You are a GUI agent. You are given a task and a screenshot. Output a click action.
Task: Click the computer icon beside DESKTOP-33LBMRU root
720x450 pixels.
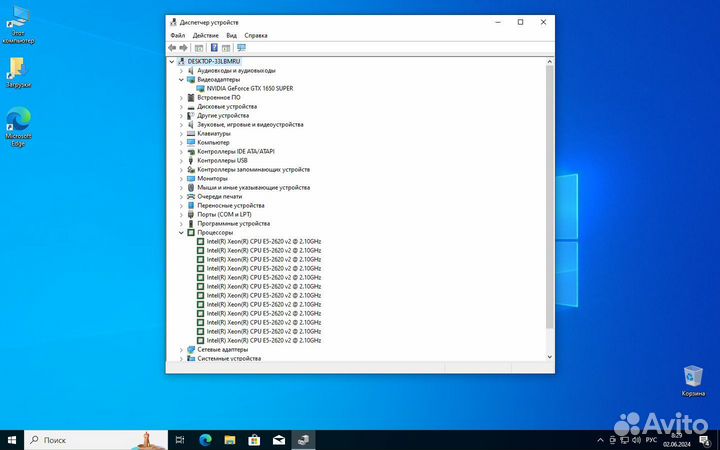[181, 61]
